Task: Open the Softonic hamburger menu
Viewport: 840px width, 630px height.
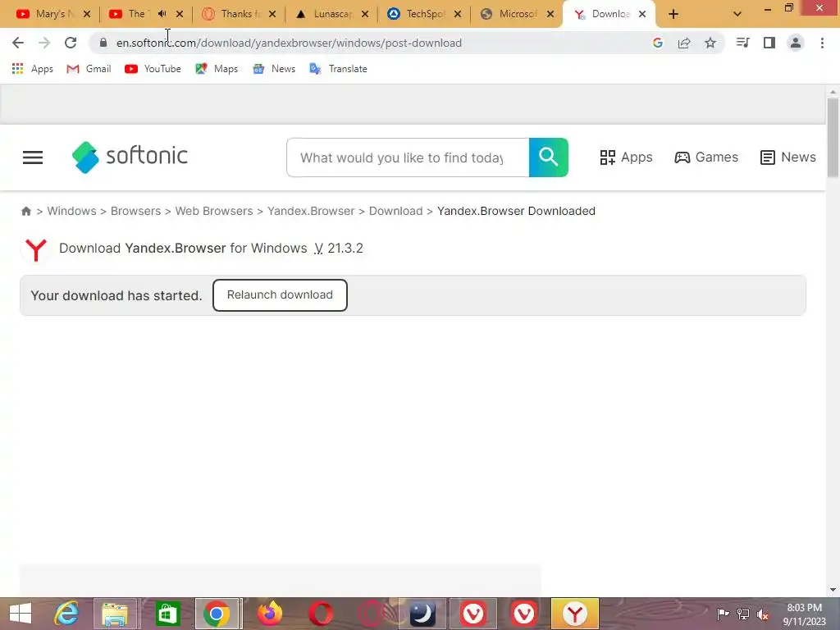Action: (33, 157)
